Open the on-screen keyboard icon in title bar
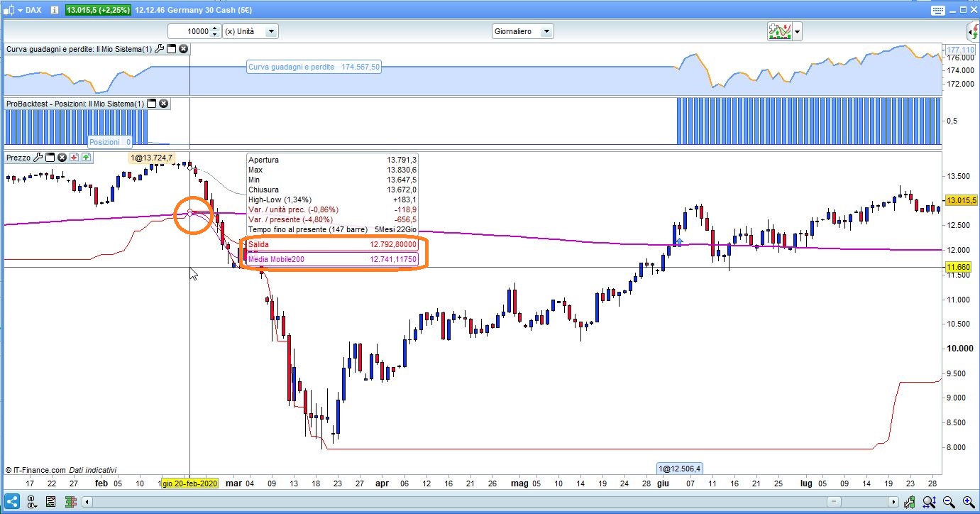 [x=938, y=11]
